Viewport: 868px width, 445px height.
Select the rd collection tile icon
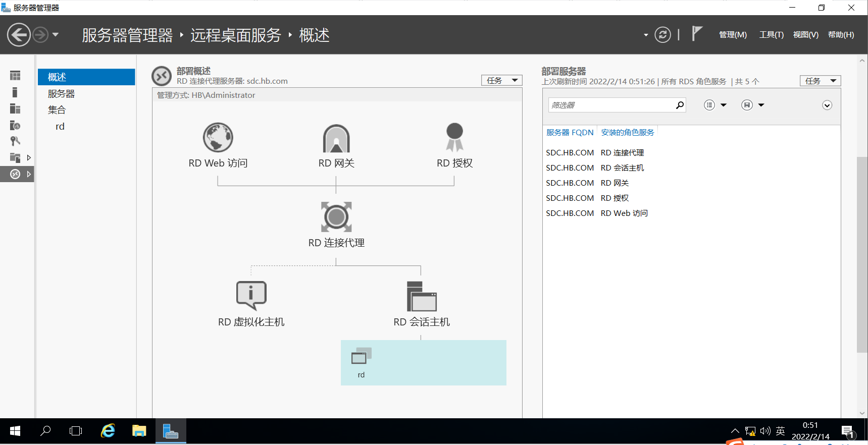[x=361, y=356]
